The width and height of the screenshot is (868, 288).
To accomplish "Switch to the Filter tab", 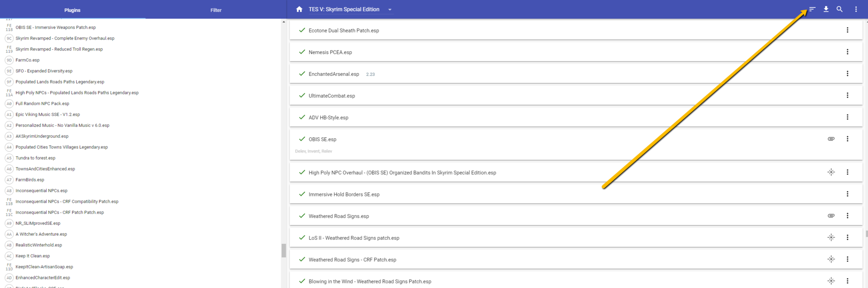I will pos(216,10).
